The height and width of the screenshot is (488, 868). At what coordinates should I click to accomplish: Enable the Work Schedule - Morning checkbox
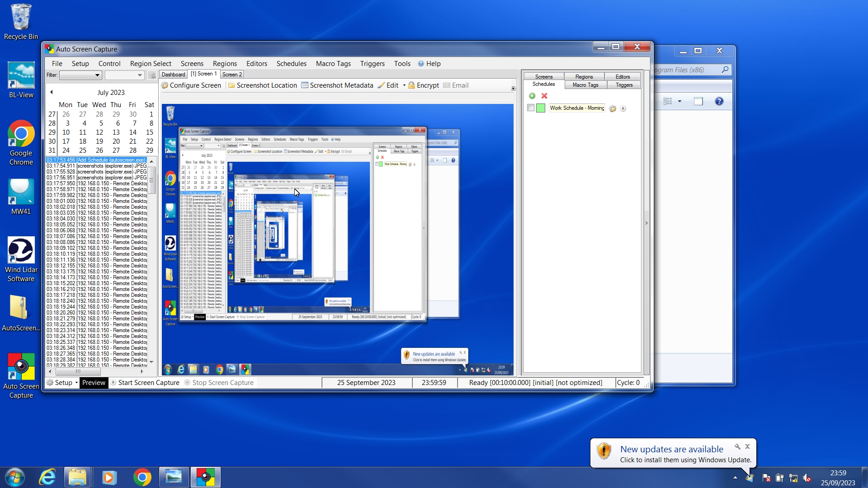[x=531, y=108]
